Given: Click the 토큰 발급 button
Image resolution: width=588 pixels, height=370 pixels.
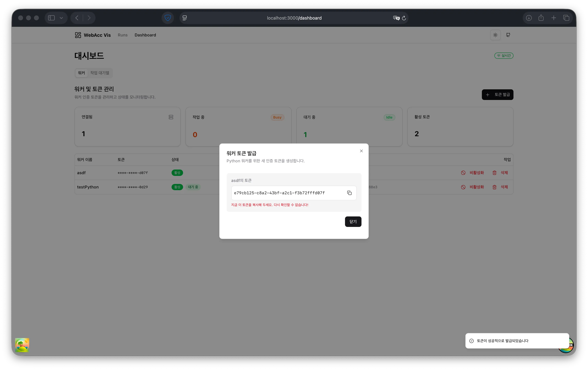Looking at the screenshot, I should pos(497,94).
